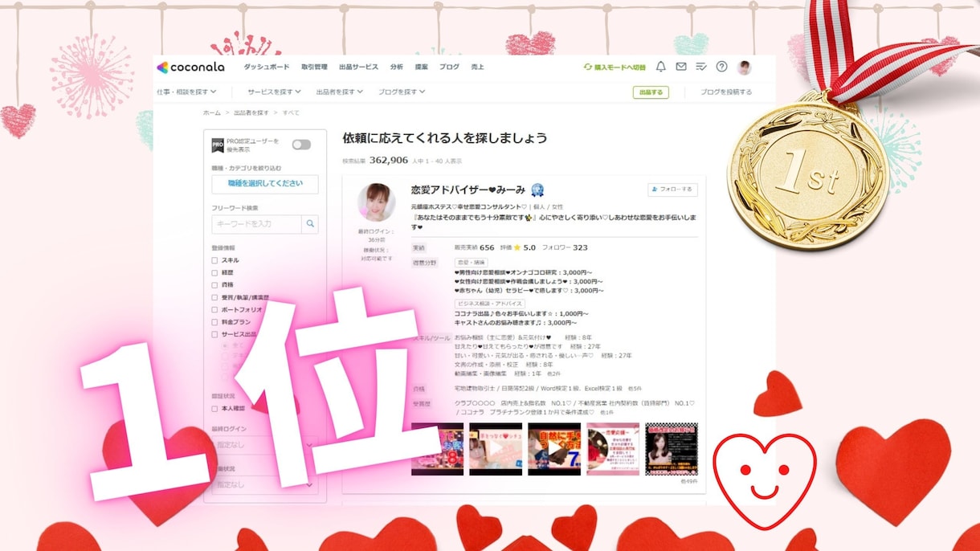Click ホーム in the breadcrumb

[x=212, y=113]
